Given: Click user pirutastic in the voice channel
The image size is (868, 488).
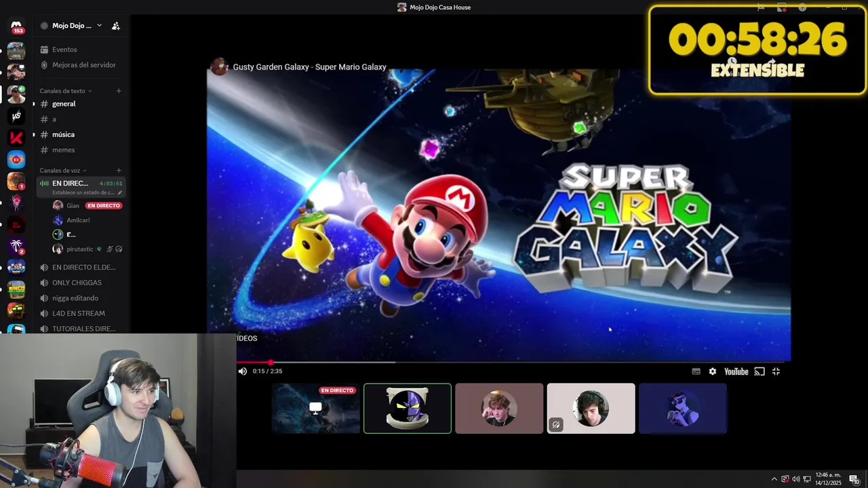Looking at the screenshot, I should point(80,249).
